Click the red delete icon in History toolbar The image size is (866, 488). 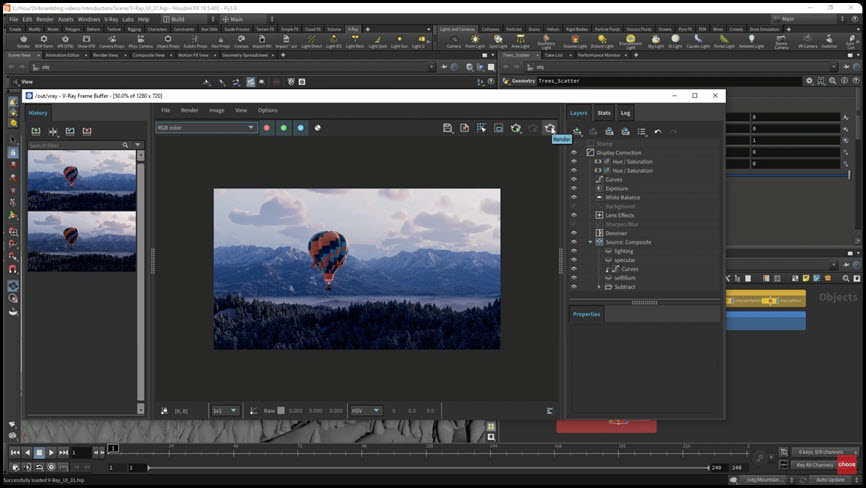tap(87, 131)
